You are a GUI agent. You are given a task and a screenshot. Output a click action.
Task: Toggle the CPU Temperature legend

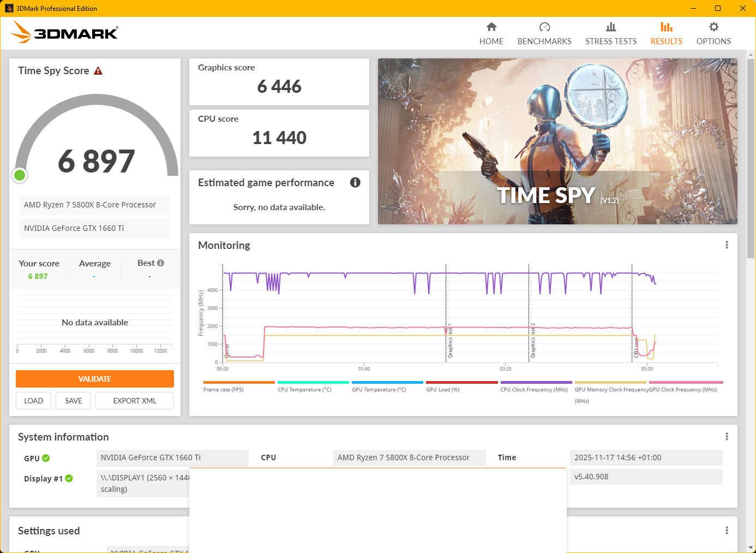point(313,386)
